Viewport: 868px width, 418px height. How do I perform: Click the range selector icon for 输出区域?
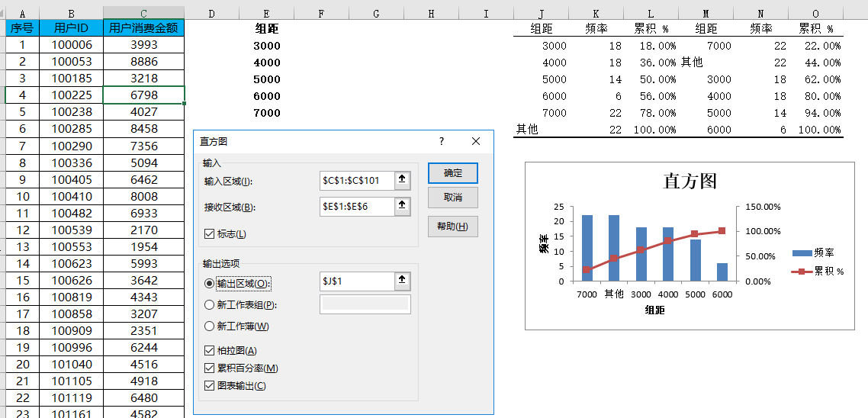tap(403, 281)
